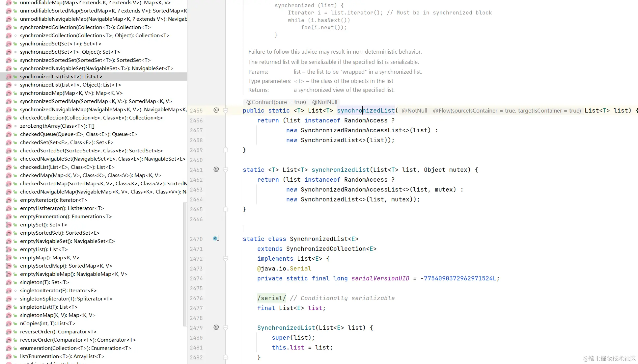The image size is (638, 364).
Task: Click the structure panel's vertical scrollbar
Action: point(184,263)
